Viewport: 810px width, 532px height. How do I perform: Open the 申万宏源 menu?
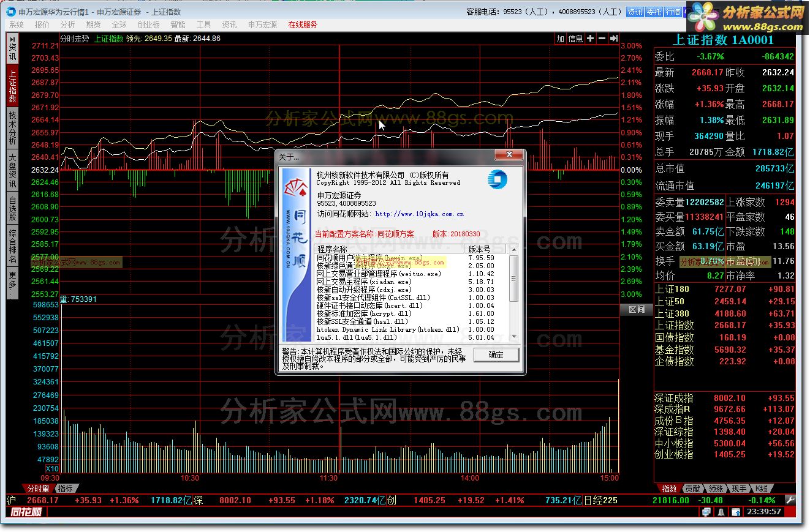pos(262,24)
